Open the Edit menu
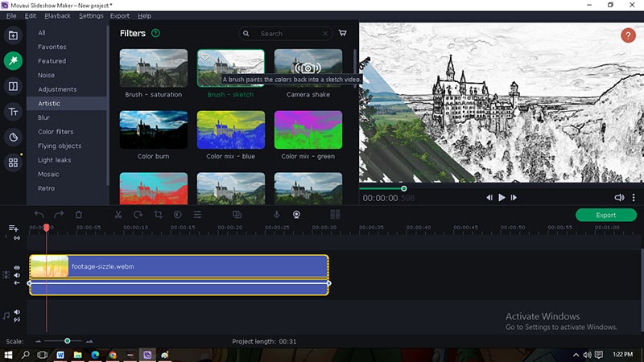This screenshot has width=644, height=362. pos(31,16)
